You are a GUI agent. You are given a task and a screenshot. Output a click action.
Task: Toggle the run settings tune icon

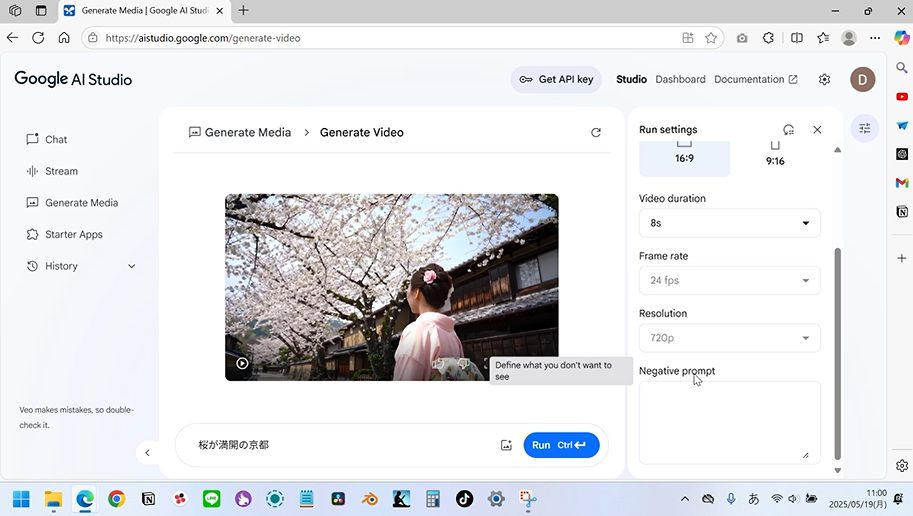tap(865, 128)
